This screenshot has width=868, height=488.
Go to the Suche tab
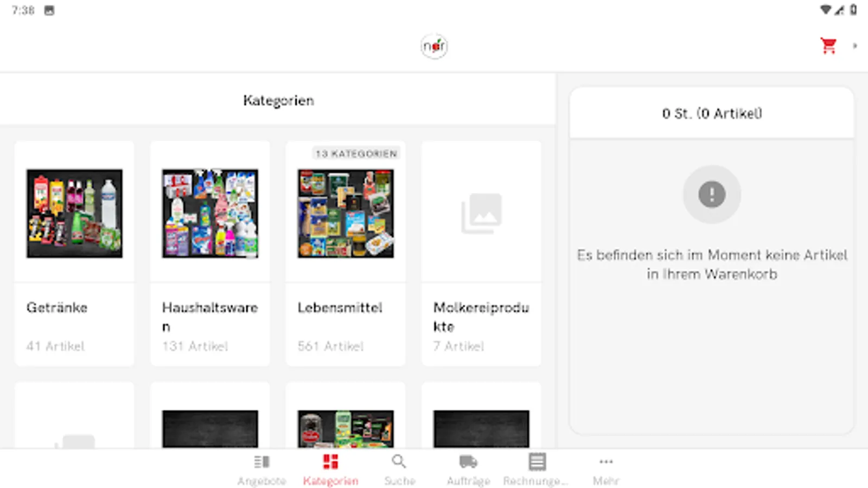tap(399, 470)
